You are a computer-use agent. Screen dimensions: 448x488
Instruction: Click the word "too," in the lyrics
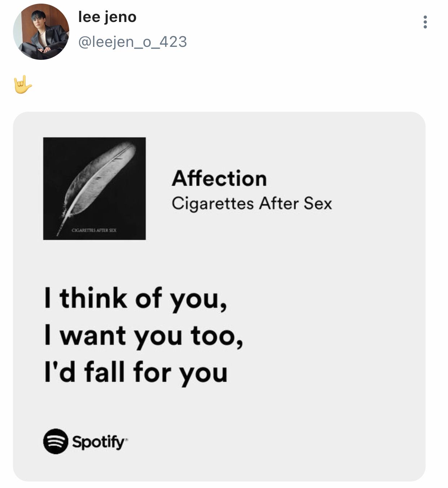[216, 336]
